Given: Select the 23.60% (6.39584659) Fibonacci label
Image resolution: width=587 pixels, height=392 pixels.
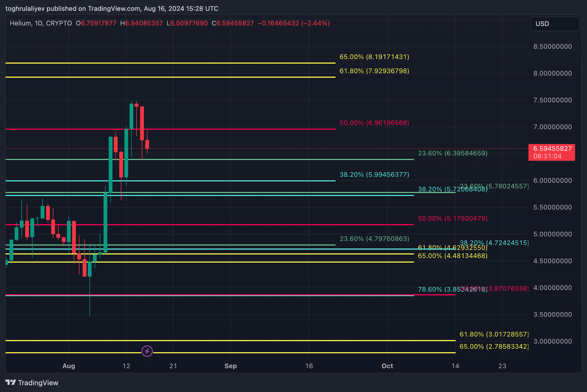Looking at the screenshot, I should (x=453, y=153).
